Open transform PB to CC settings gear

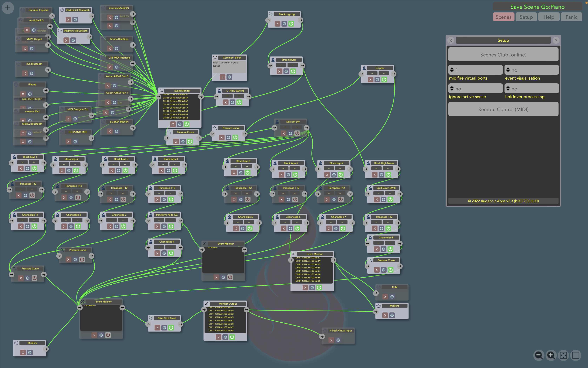164,226
